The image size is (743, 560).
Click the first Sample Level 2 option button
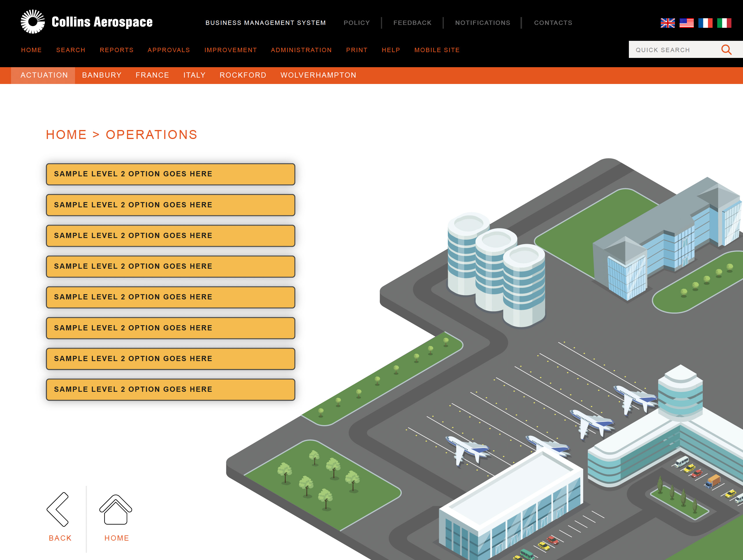click(170, 174)
